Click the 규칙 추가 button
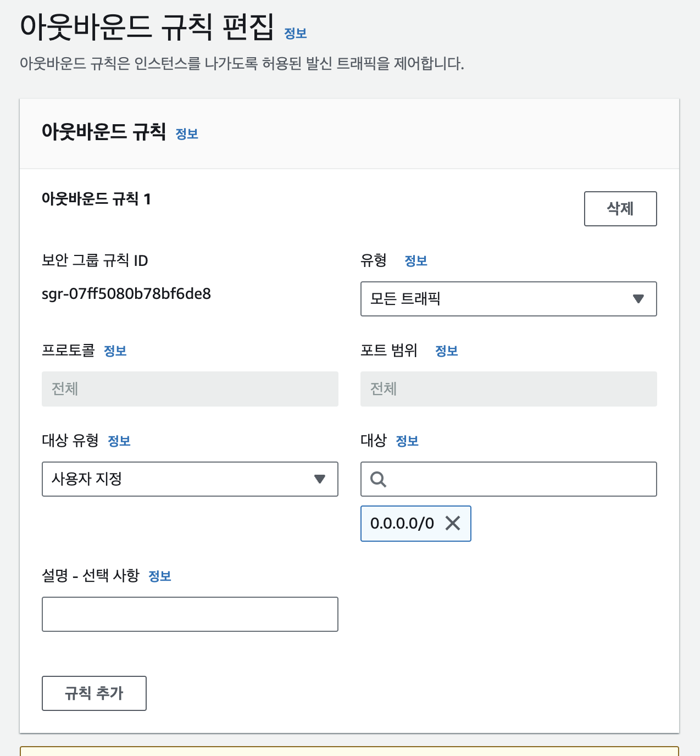Image resolution: width=700 pixels, height=756 pixels. 94,693
